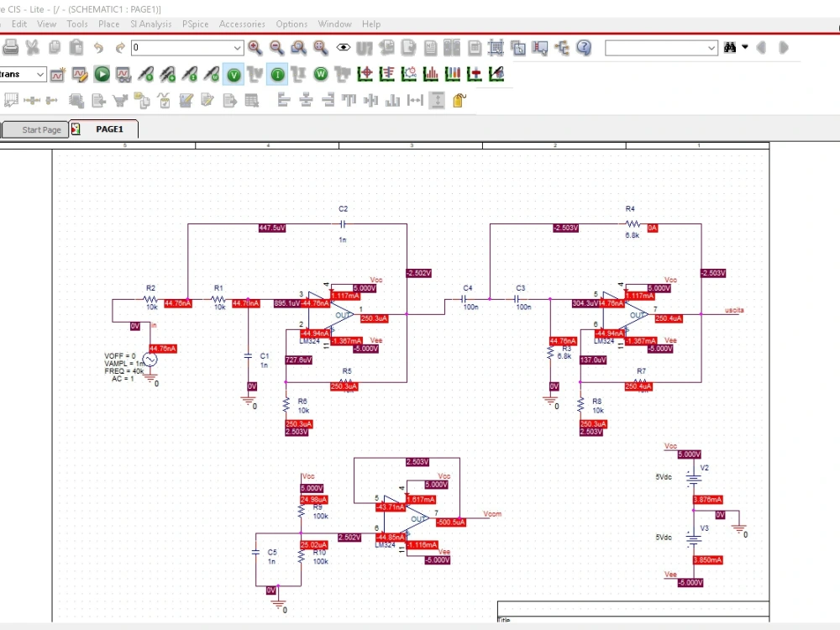Select the PAGE1 schematic tab

point(104,129)
